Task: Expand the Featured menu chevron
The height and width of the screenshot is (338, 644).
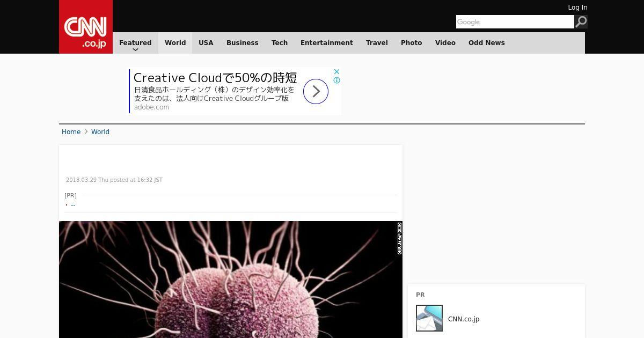Action: (x=135, y=49)
